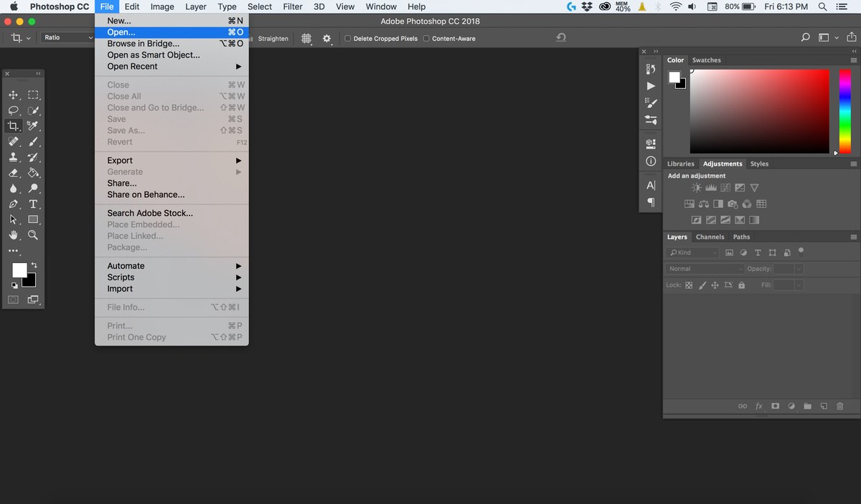Select the Horizontal Type tool
Image resolution: width=861 pixels, height=504 pixels.
[33, 204]
